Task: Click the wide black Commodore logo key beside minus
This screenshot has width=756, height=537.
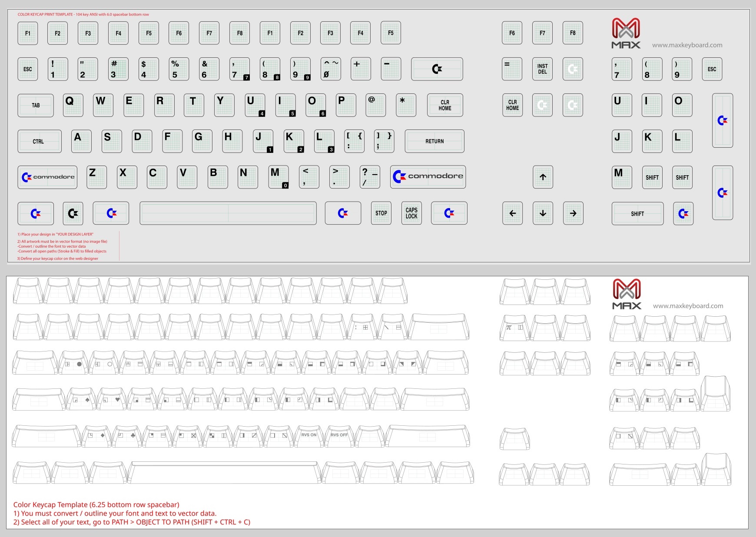Action: (437, 69)
